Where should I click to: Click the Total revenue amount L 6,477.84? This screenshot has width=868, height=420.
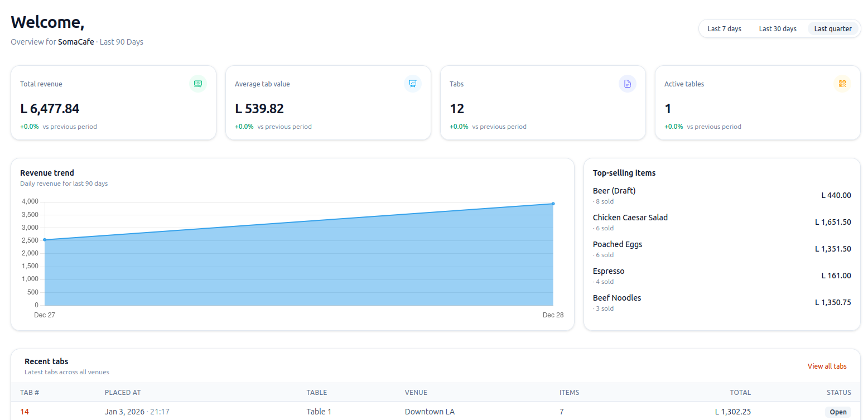click(50, 109)
